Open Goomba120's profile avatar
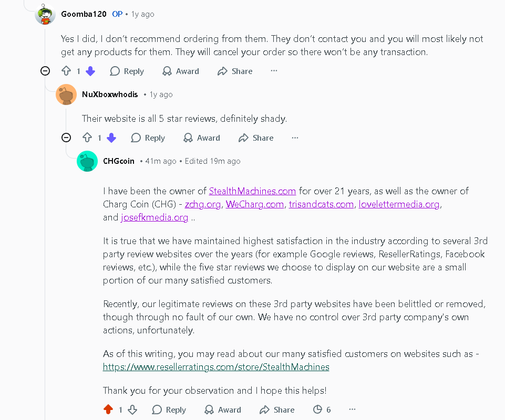This screenshot has height=420, width=505. (x=45, y=14)
